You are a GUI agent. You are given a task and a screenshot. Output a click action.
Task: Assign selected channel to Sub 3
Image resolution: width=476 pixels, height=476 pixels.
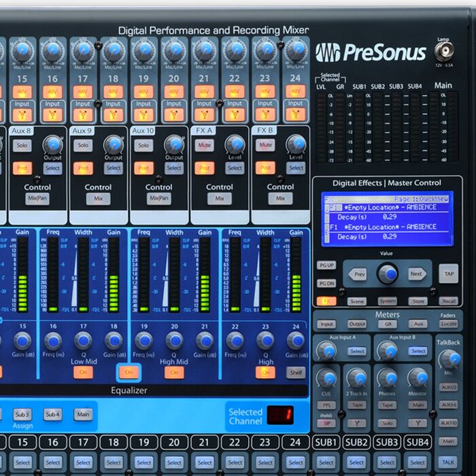pos(22,414)
